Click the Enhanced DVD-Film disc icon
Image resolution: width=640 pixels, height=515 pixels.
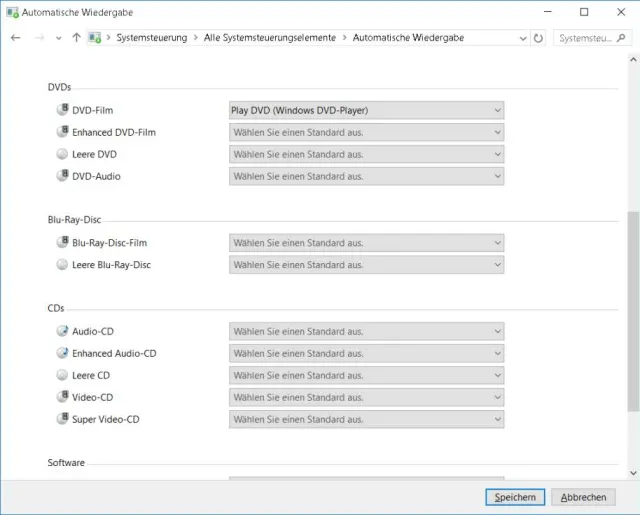(63, 132)
